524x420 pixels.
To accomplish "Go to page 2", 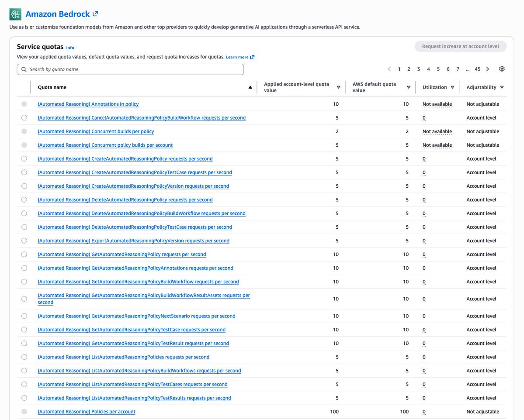I will point(409,69).
